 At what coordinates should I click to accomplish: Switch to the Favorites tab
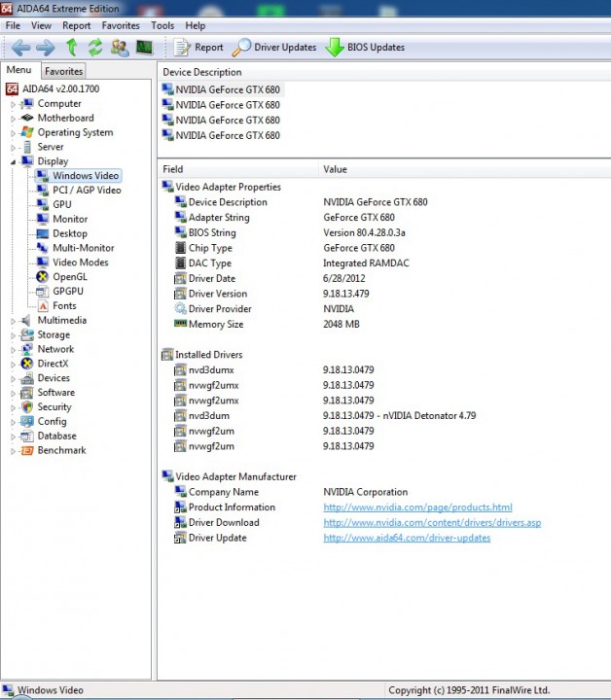click(x=63, y=71)
